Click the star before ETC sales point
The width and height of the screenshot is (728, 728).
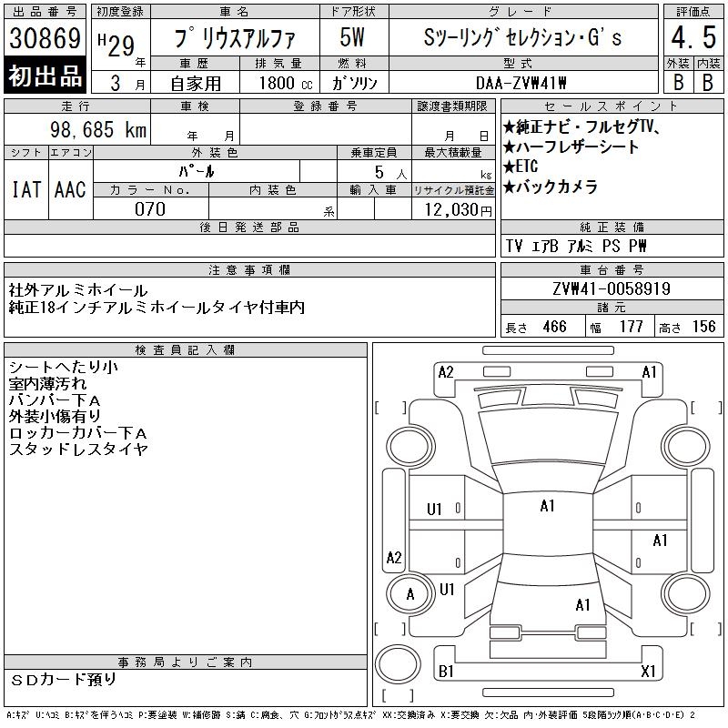click(x=509, y=167)
